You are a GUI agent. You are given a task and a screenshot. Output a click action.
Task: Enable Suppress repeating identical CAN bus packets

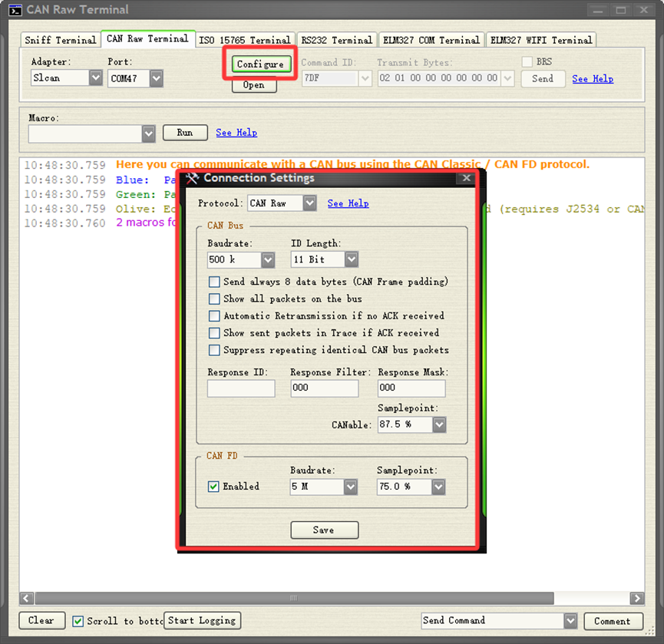(214, 350)
